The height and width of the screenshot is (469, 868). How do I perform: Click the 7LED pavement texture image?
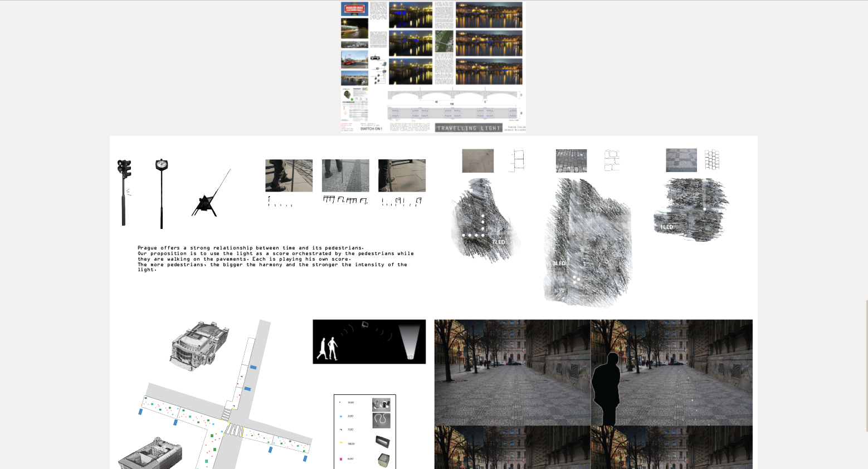[x=484, y=220]
